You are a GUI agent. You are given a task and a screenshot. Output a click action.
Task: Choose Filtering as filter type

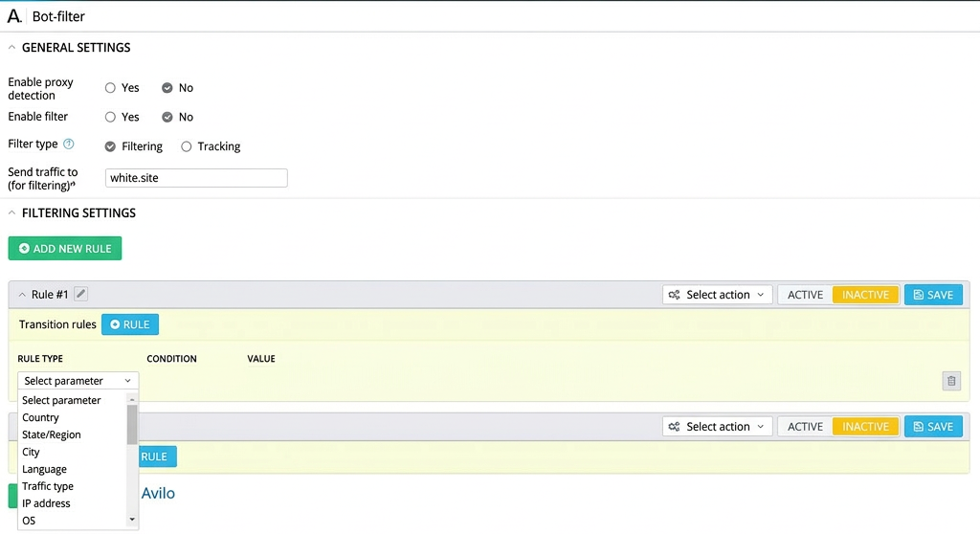click(x=111, y=146)
